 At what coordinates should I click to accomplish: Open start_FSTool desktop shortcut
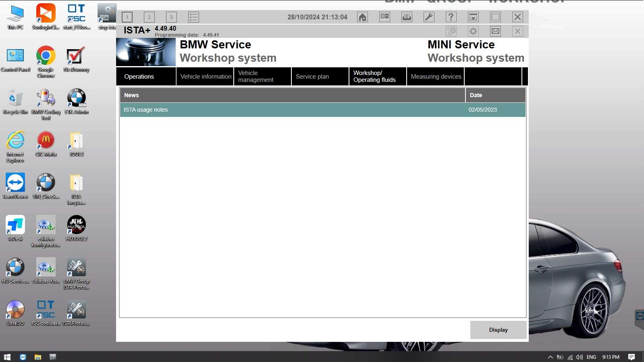coord(77,17)
